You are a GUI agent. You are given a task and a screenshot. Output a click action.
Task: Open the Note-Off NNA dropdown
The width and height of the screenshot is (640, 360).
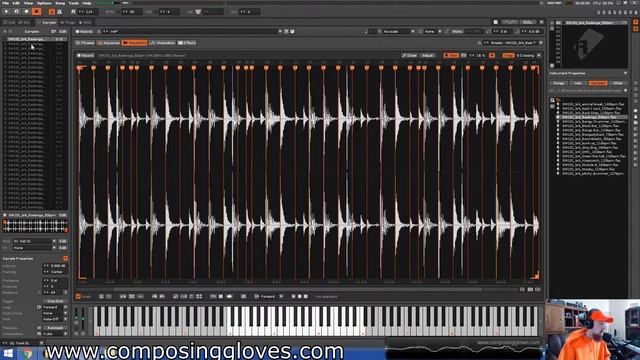coord(55,319)
